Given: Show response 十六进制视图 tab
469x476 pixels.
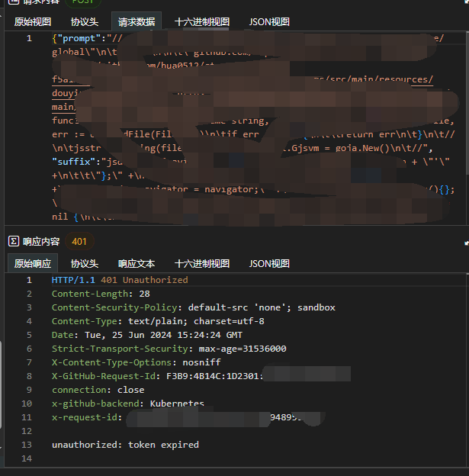Looking at the screenshot, I should coord(202,263).
